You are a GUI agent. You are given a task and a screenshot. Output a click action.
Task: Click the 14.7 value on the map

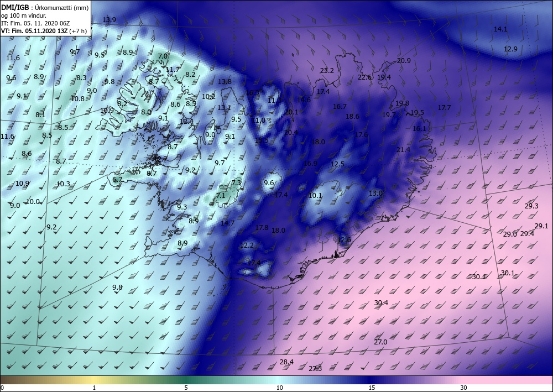click(x=227, y=223)
